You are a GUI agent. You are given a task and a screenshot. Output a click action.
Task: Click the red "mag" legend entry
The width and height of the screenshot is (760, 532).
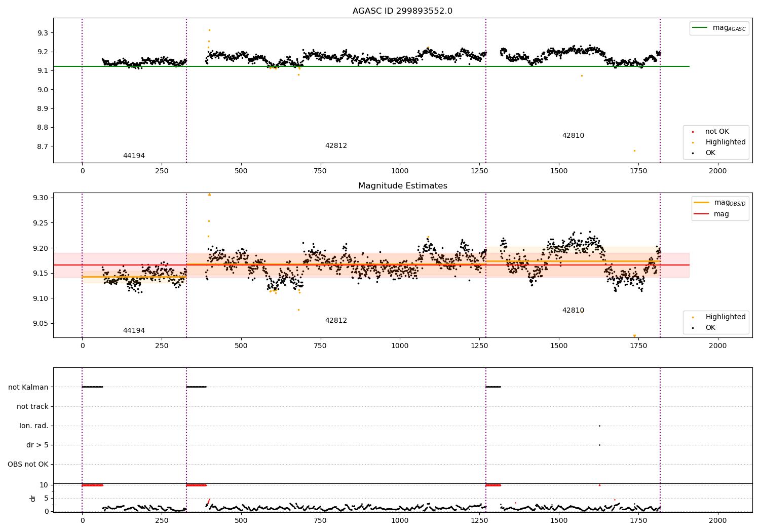click(x=721, y=214)
